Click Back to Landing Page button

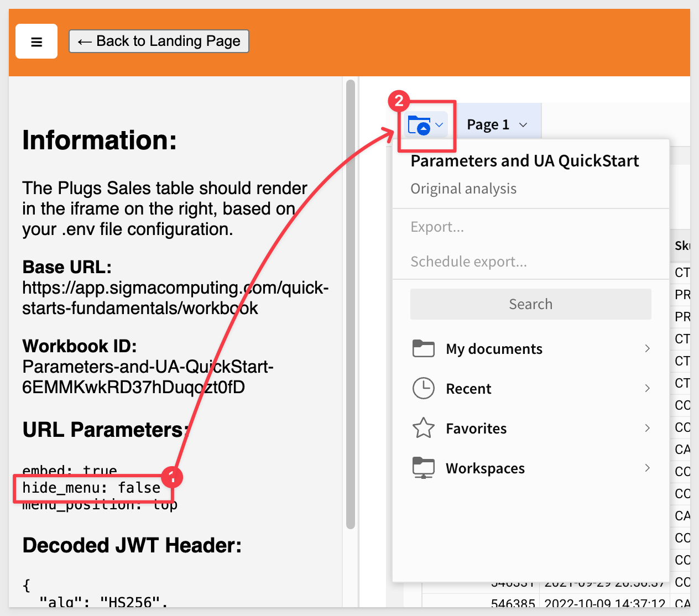[x=159, y=41]
